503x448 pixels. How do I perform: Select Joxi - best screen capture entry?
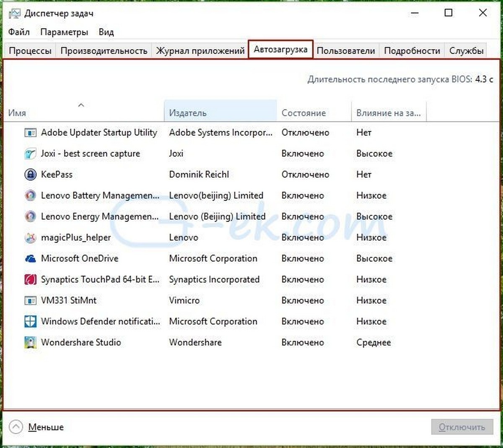click(91, 154)
